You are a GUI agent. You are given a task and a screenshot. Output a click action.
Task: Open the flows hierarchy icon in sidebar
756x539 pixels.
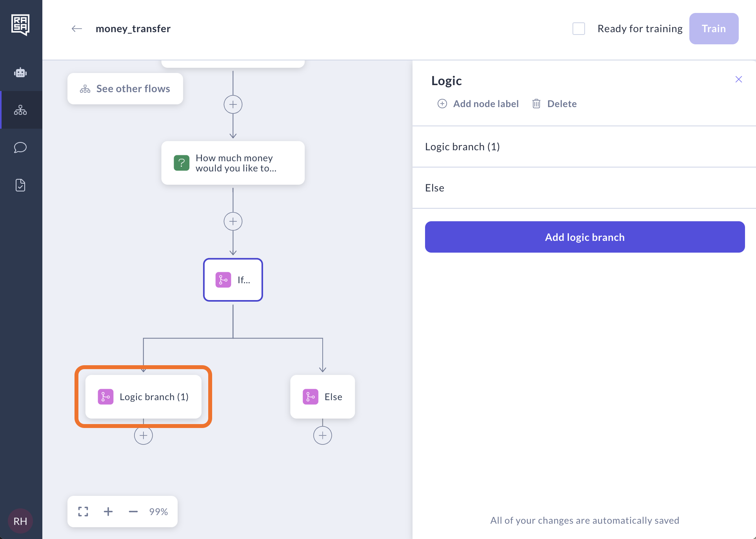tap(20, 110)
